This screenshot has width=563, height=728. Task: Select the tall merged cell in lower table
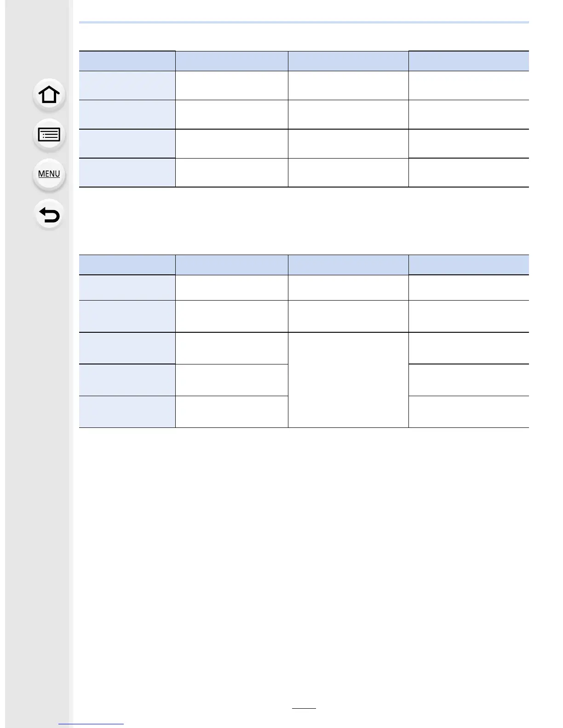pos(348,380)
